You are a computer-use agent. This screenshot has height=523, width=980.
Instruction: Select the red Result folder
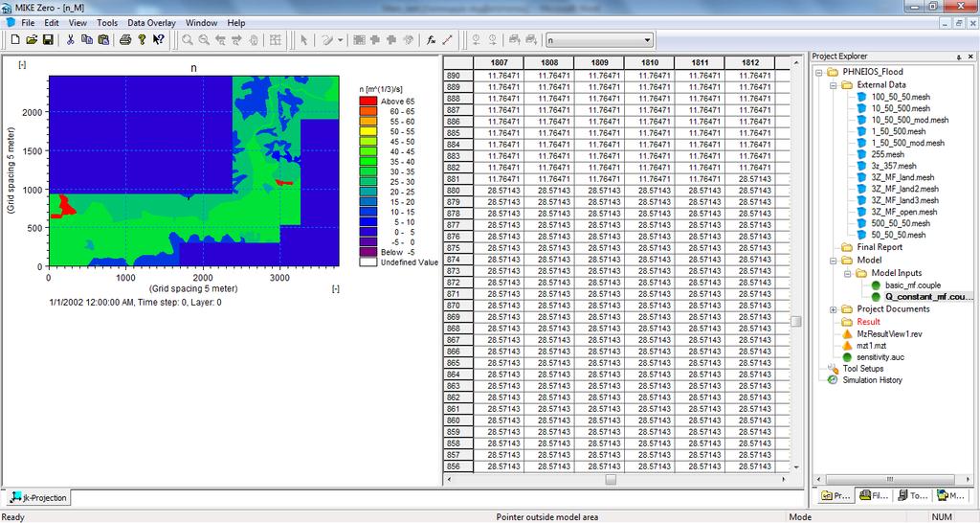tap(868, 322)
